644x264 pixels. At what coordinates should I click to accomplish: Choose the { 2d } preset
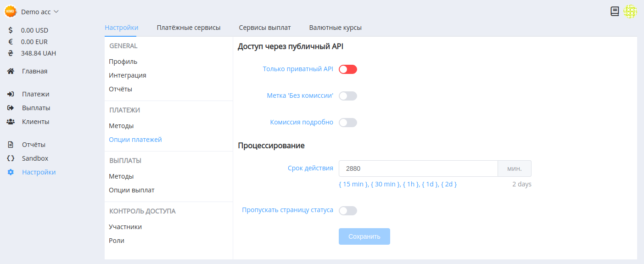449,184
